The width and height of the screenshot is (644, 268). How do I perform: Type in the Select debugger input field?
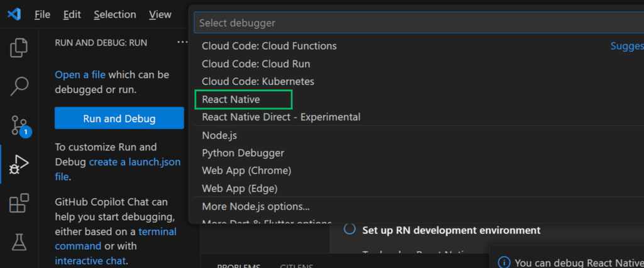point(415,23)
